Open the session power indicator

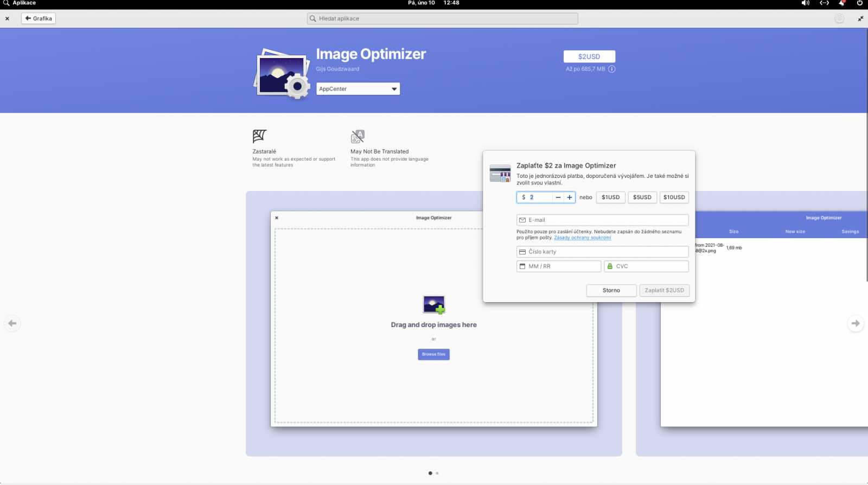click(x=860, y=3)
